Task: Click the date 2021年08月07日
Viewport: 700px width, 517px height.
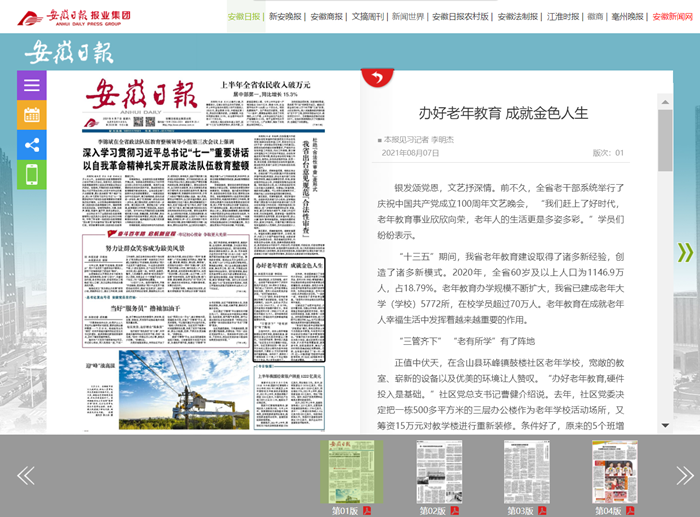Action: point(410,153)
